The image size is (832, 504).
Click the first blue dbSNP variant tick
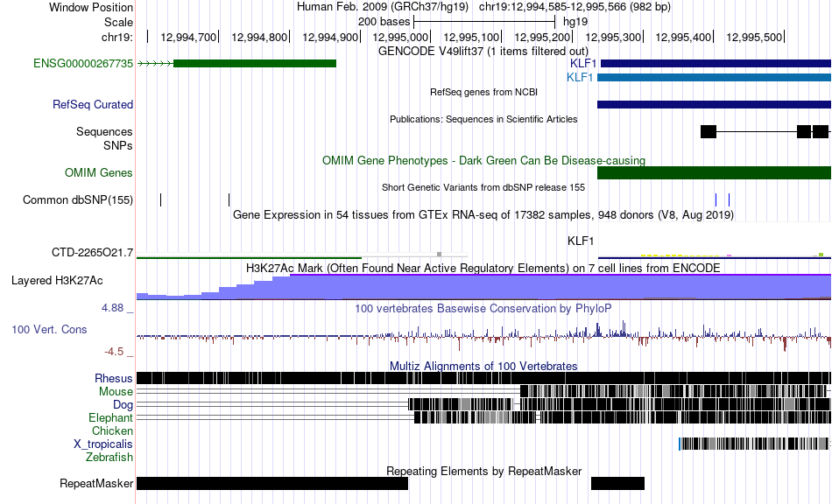click(x=716, y=199)
